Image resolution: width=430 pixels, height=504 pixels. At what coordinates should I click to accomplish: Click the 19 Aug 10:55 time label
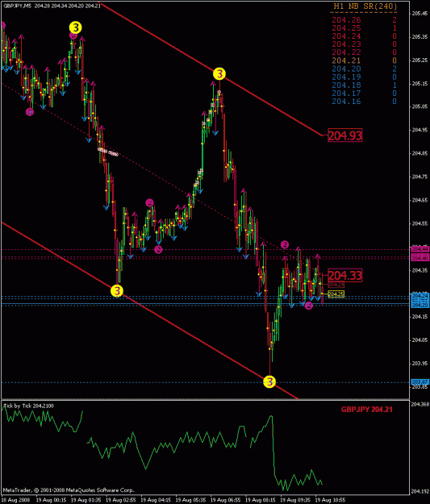click(330, 500)
